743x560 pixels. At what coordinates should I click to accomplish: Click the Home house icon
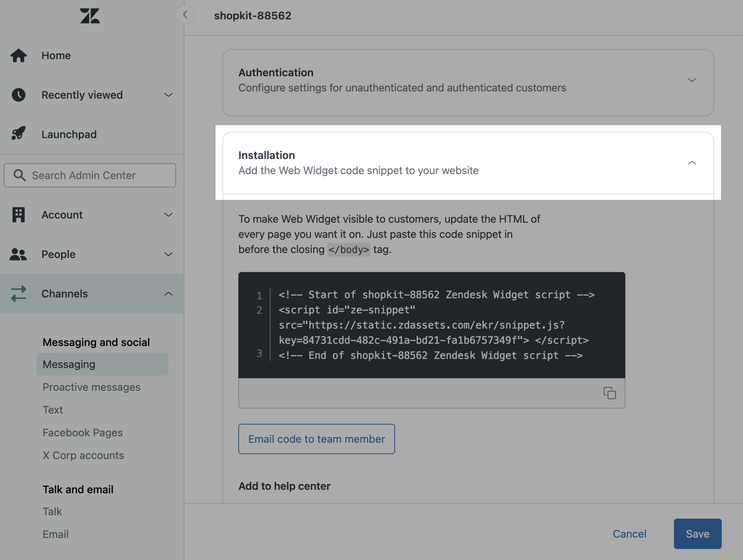(x=18, y=55)
